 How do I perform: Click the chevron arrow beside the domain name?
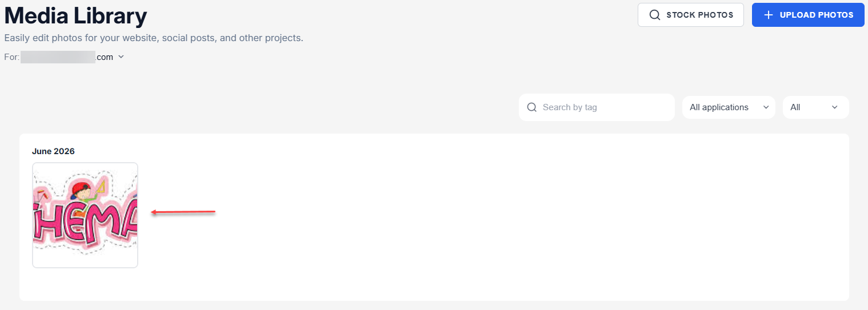121,57
